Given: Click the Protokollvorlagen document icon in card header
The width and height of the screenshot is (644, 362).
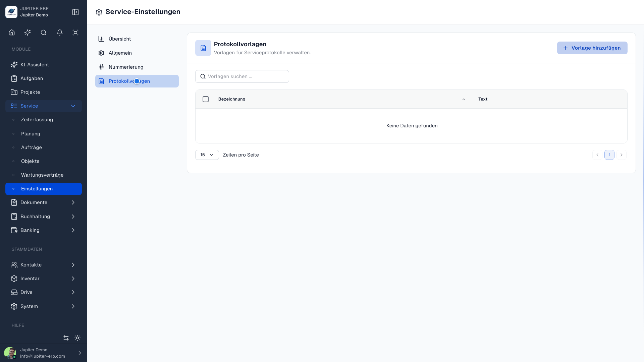Looking at the screenshot, I should (203, 48).
